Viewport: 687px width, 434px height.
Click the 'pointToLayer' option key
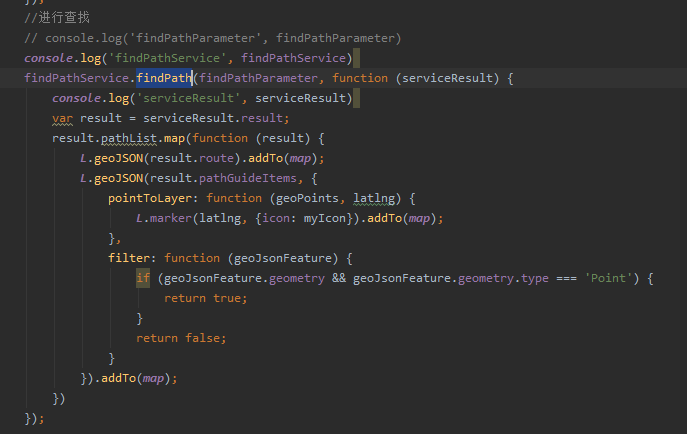pyautogui.click(x=150, y=198)
